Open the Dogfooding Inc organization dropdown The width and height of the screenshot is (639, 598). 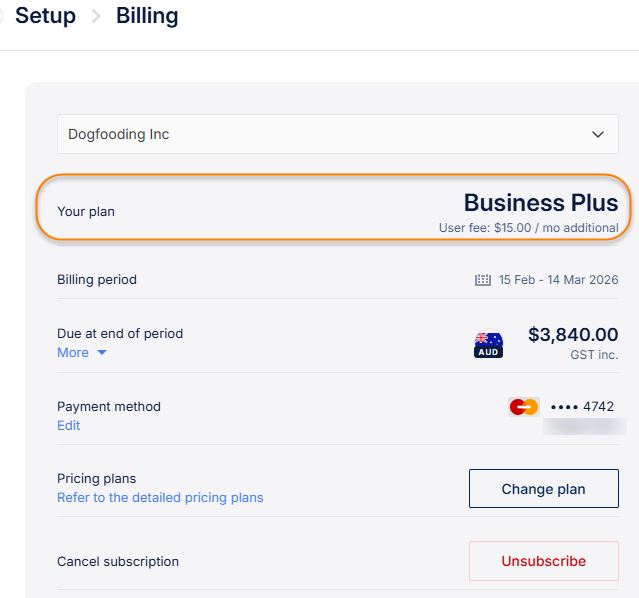click(337, 134)
